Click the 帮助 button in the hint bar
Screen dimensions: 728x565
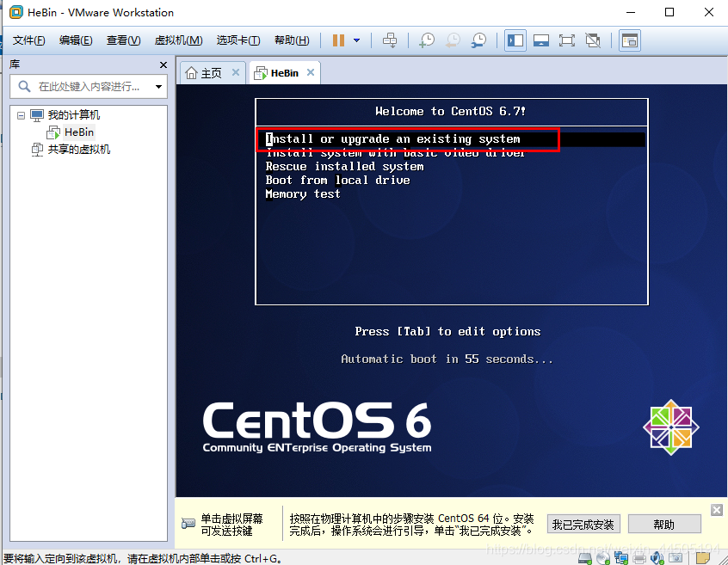(x=664, y=525)
